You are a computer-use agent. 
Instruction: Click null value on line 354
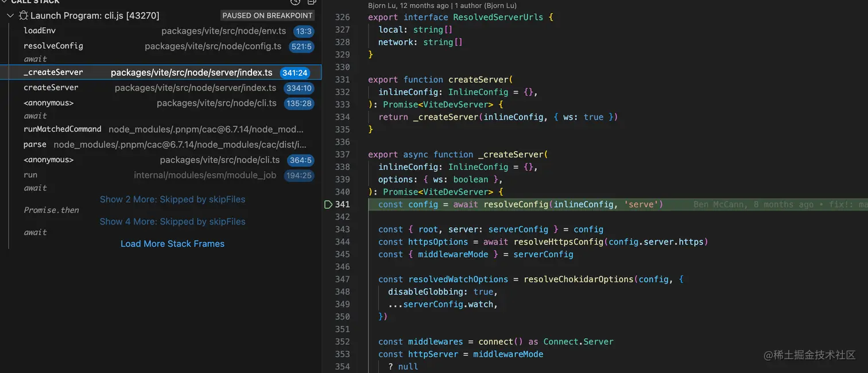(x=408, y=367)
